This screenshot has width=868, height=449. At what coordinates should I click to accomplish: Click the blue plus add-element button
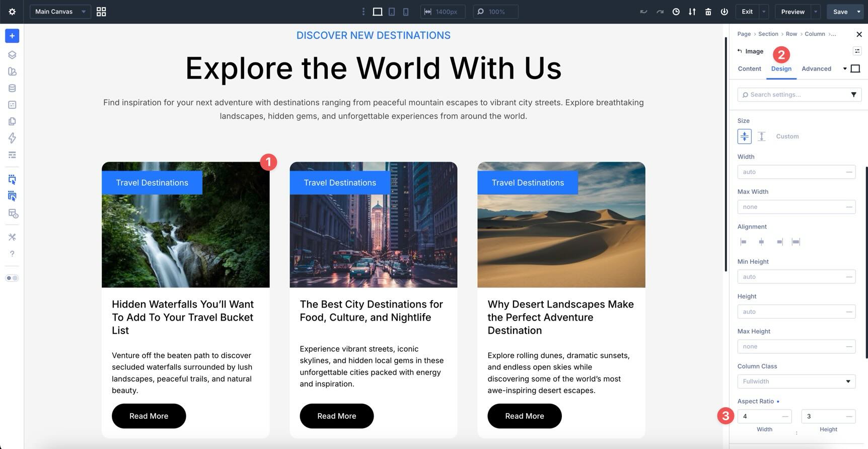point(12,36)
